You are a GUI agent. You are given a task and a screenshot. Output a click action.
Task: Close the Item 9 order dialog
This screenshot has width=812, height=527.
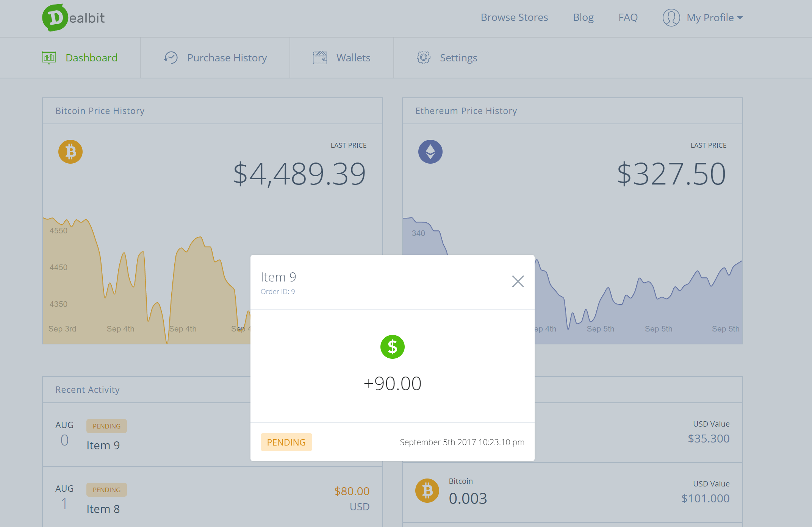(x=518, y=281)
